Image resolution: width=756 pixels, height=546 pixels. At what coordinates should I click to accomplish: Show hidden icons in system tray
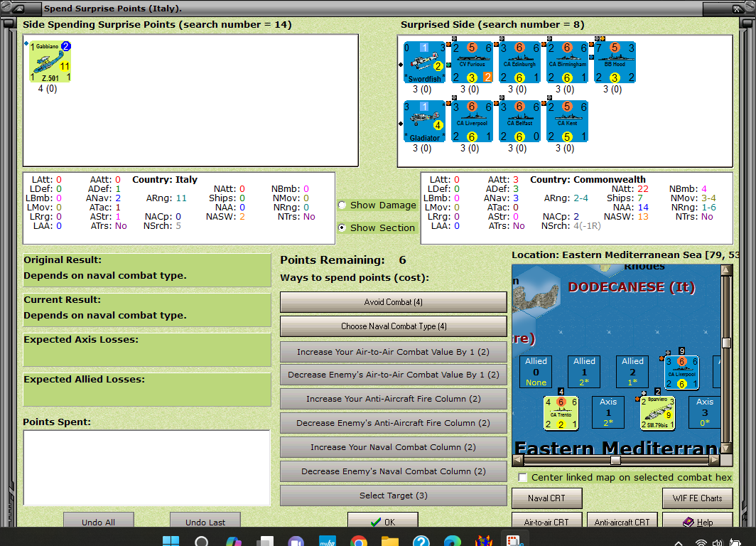point(678,542)
